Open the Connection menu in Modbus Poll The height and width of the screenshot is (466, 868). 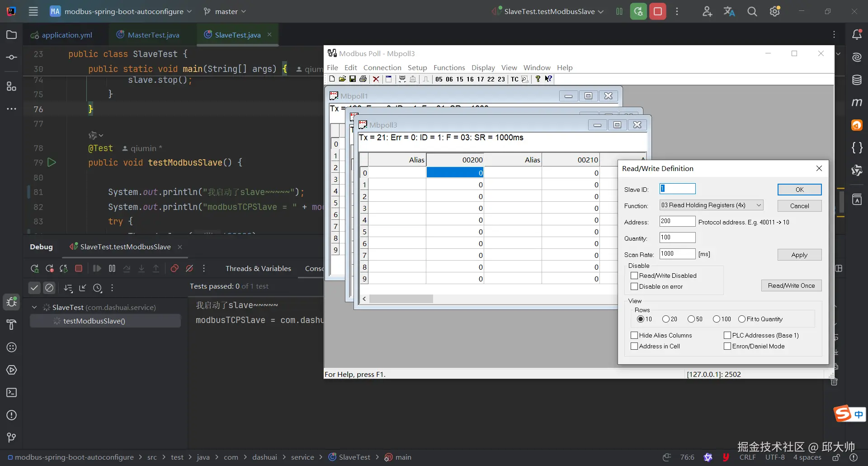pyautogui.click(x=382, y=67)
